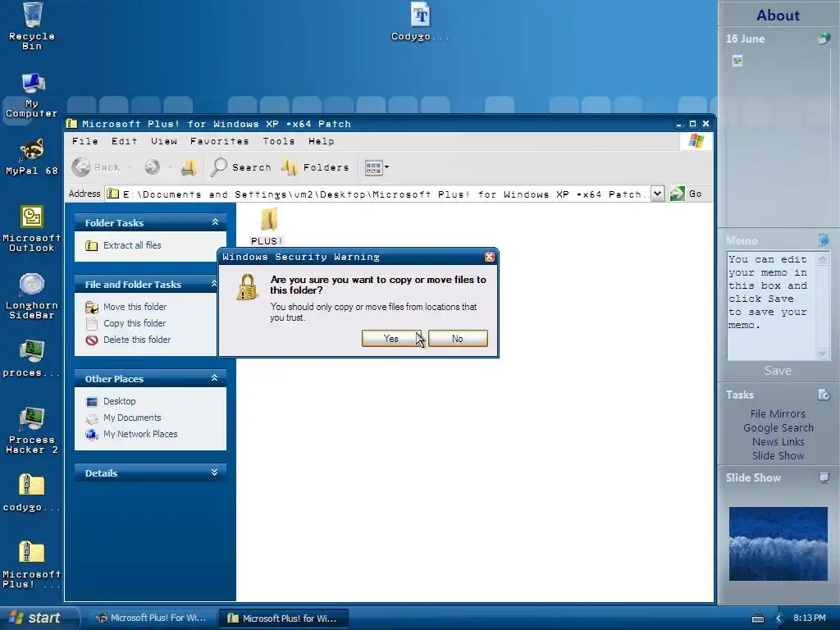Go up one folder level
Image resolution: width=840 pixels, height=630 pixels.
click(189, 167)
